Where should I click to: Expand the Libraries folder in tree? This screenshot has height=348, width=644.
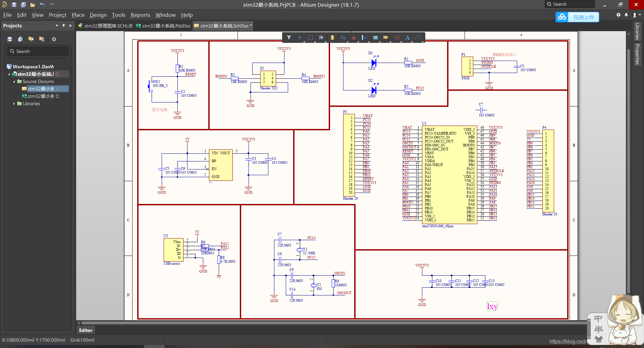click(x=14, y=104)
